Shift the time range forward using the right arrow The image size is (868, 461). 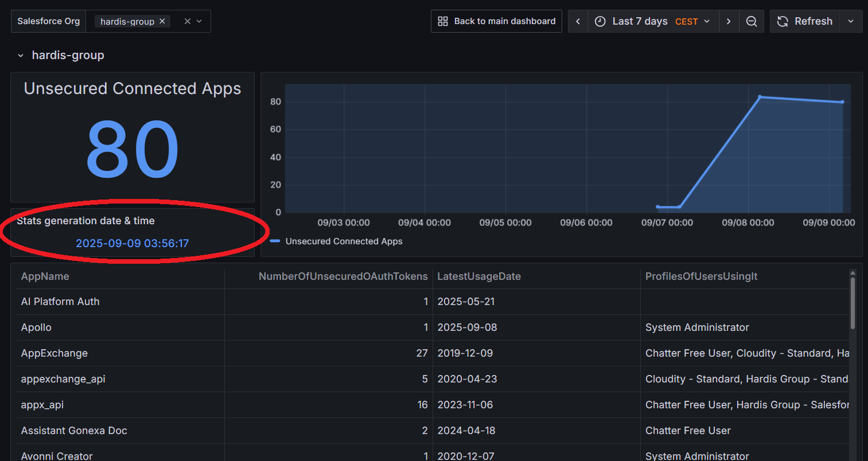point(729,21)
